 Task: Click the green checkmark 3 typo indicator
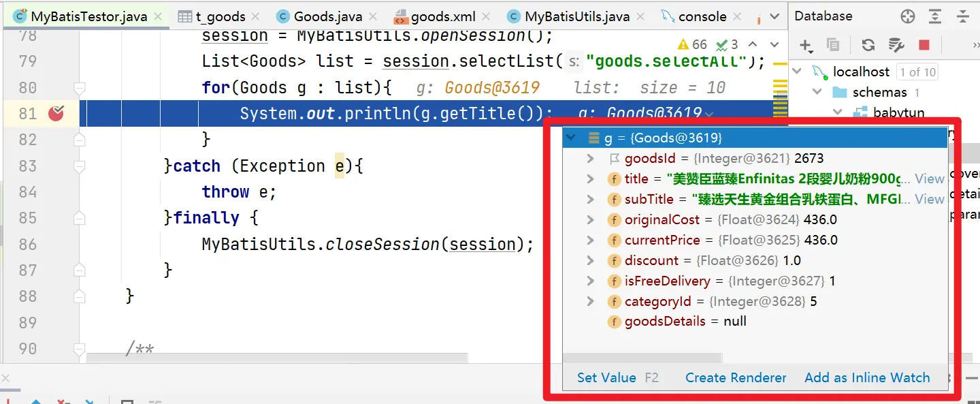tap(727, 44)
